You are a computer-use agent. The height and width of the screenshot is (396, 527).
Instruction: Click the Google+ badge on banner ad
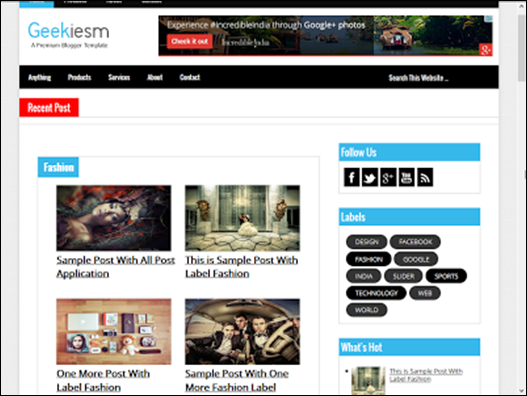click(x=486, y=50)
